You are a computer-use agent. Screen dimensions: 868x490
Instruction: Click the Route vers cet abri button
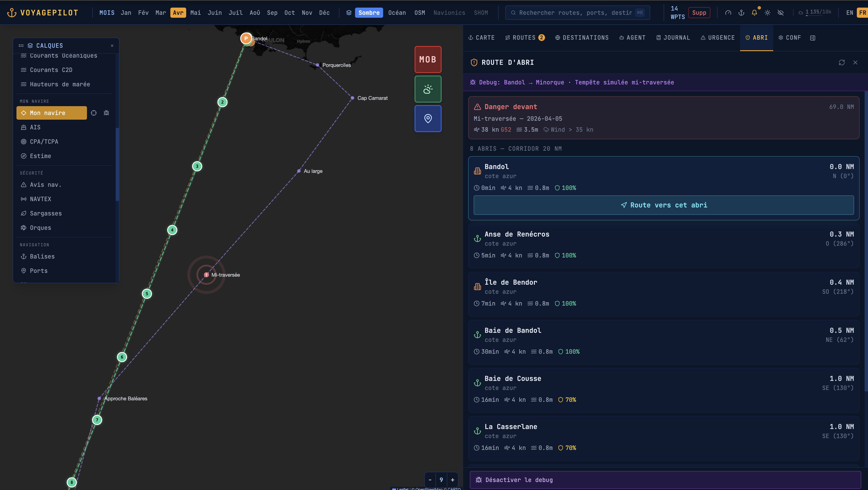point(663,205)
